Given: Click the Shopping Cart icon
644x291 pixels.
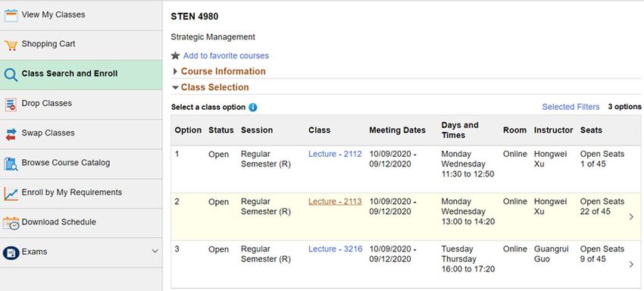Looking at the screenshot, I should click(x=11, y=45).
